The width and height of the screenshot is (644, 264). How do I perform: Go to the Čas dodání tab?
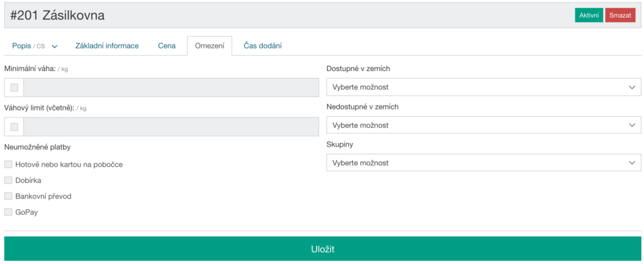262,46
